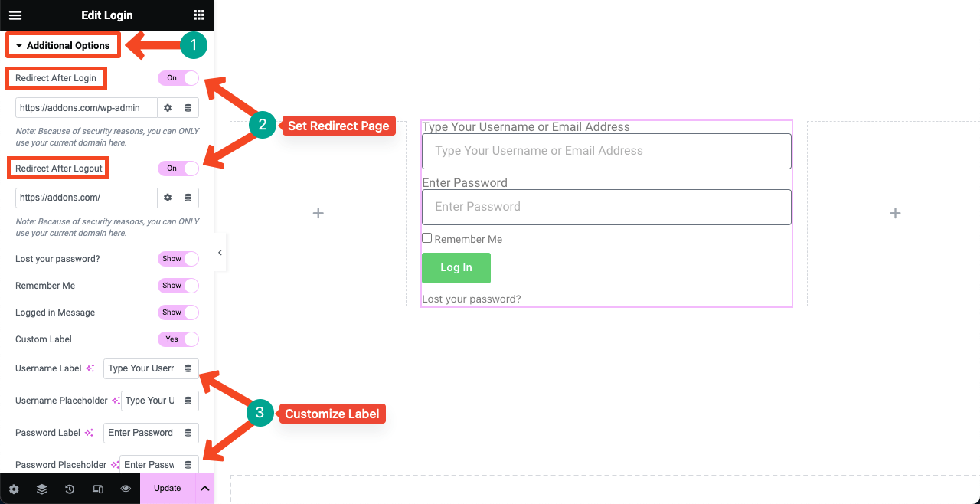This screenshot has height=504, width=980.
Task: Open the hamburger menu in panel header
Action: (15, 15)
